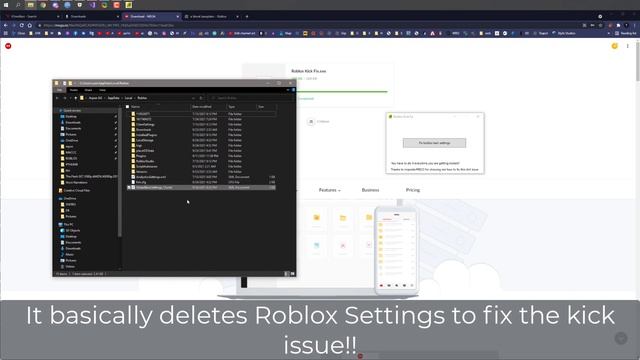This screenshot has height=360, width=640.
Task: Open the Home ribbon tab in Explorer
Action: coord(73,90)
